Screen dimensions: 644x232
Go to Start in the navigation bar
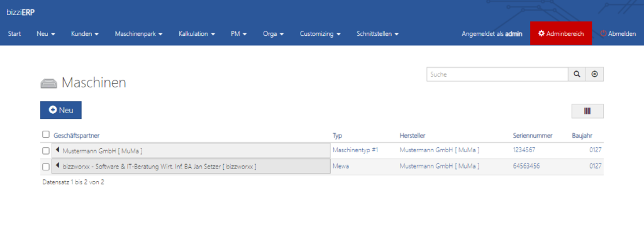coord(14,34)
